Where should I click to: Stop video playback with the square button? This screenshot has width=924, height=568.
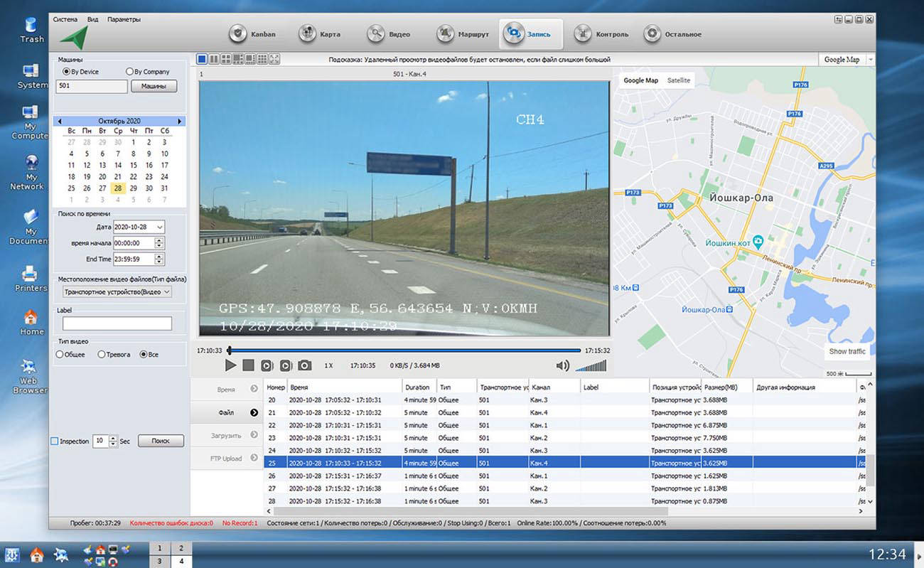click(248, 365)
